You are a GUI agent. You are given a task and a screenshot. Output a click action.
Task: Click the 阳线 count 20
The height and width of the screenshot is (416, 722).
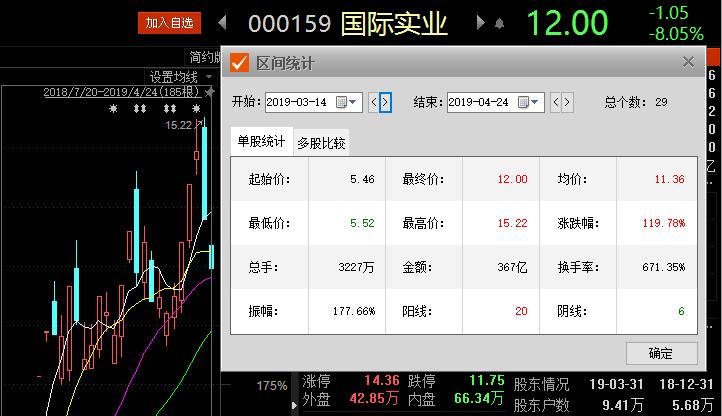pyautogui.click(x=521, y=311)
